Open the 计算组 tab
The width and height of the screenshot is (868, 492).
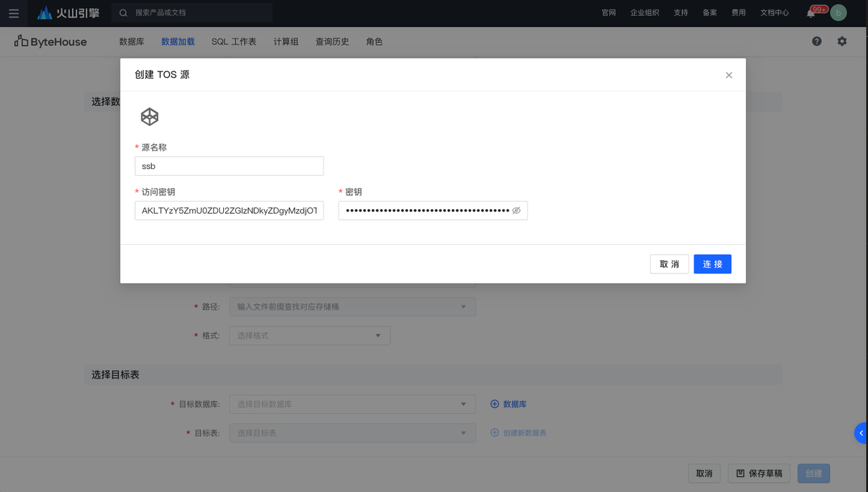[x=286, y=41]
